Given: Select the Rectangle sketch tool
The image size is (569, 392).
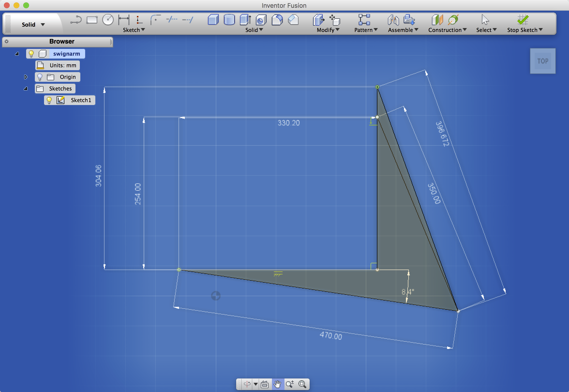Looking at the screenshot, I should (92, 20).
